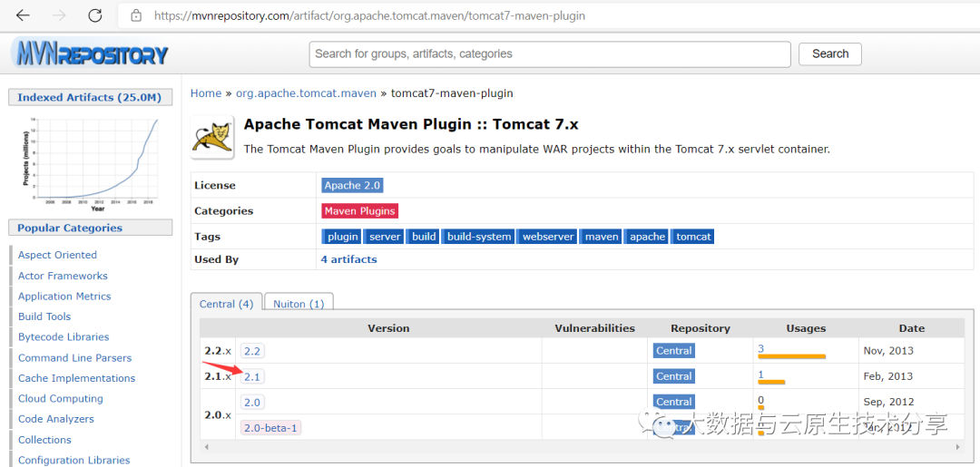Click the browser back arrow
This screenshot has height=467, width=980.
[x=23, y=15]
